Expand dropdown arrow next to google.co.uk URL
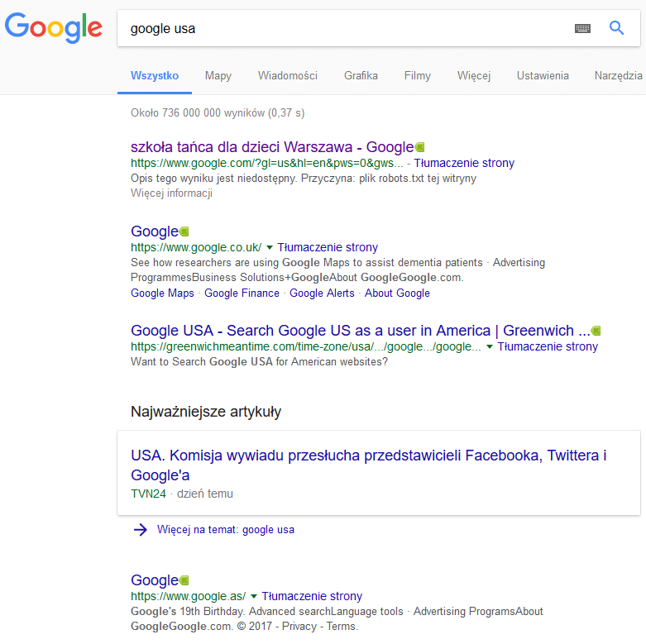 coord(270,247)
